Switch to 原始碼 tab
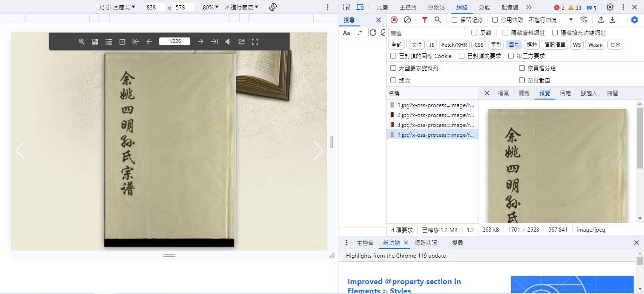 (436, 7)
